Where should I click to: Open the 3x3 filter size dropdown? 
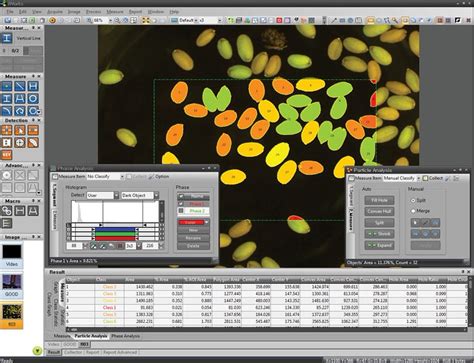pos(139,246)
